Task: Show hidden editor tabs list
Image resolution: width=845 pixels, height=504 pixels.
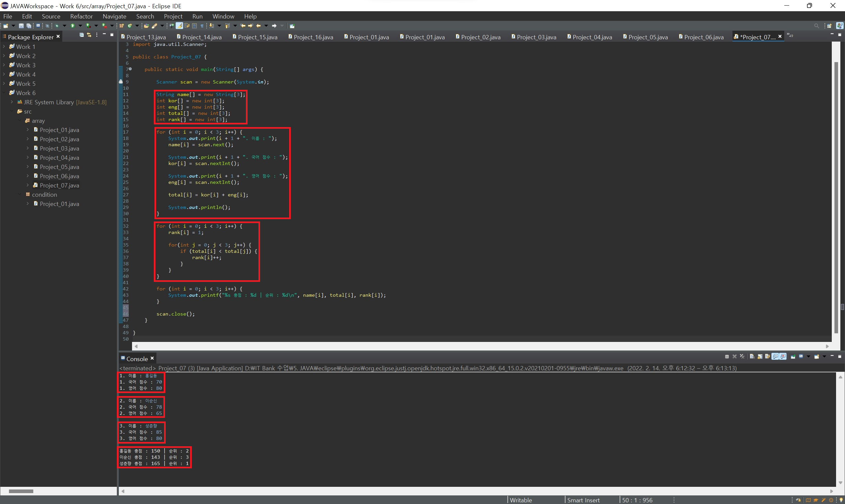Action: pos(790,35)
